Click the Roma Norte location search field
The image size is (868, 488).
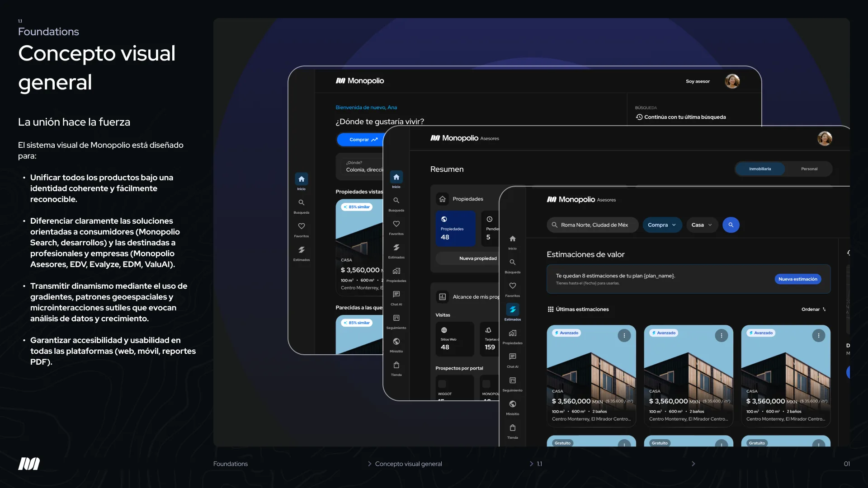[593, 225]
